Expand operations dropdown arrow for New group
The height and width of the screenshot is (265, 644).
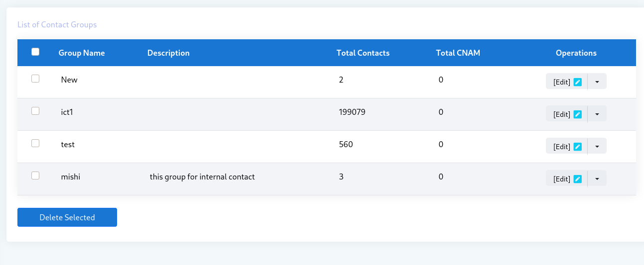[597, 82]
